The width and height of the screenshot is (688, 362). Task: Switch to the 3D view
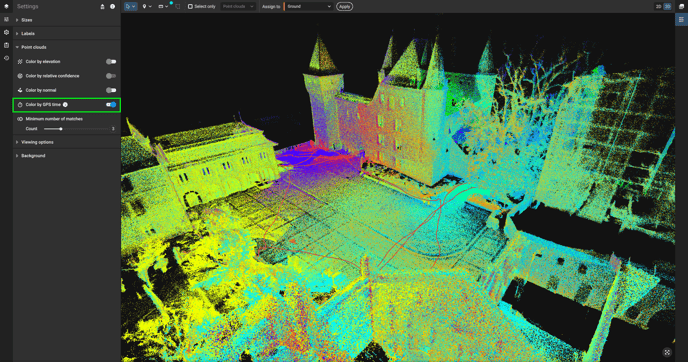667,7
